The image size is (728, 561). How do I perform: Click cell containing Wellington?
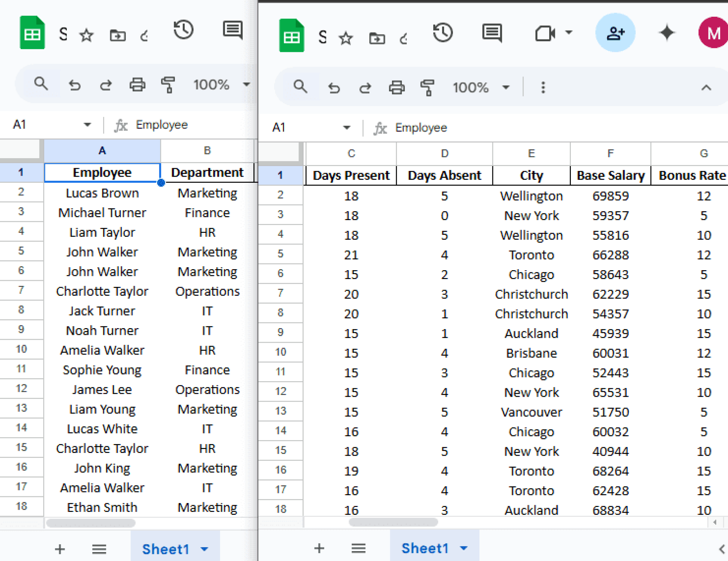(531, 196)
